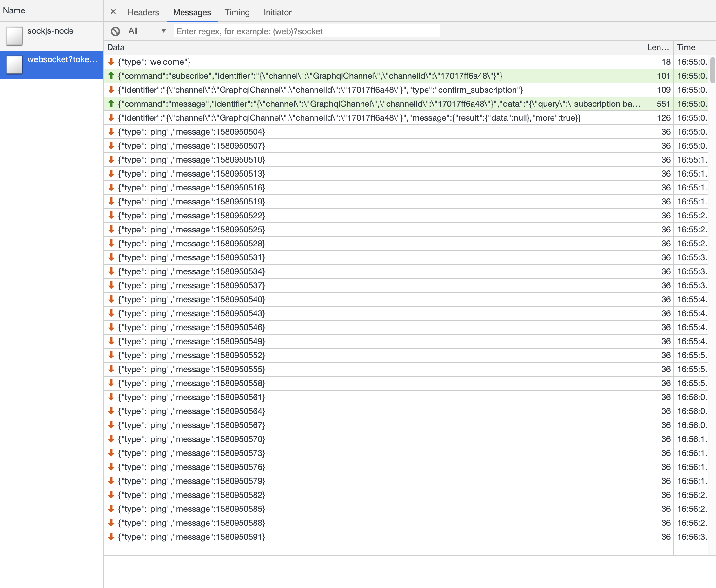
Task: Close the WebSocket detail pane
Action: click(113, 11)
